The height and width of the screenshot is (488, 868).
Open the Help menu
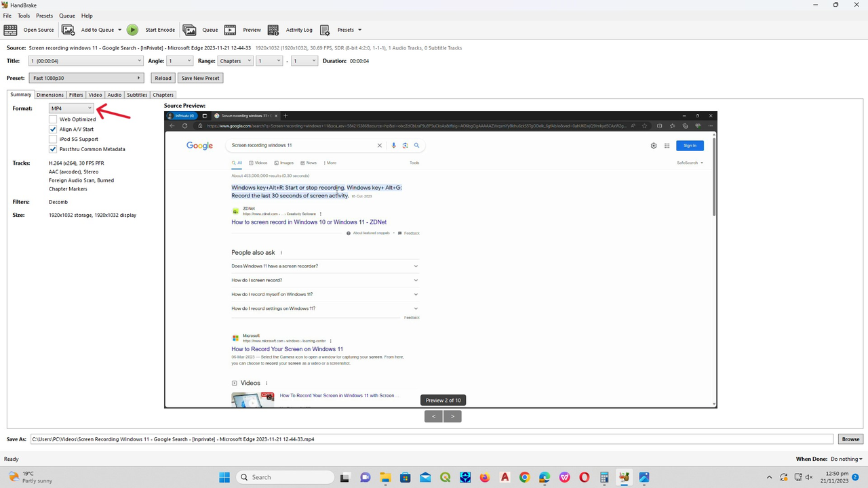87,16
